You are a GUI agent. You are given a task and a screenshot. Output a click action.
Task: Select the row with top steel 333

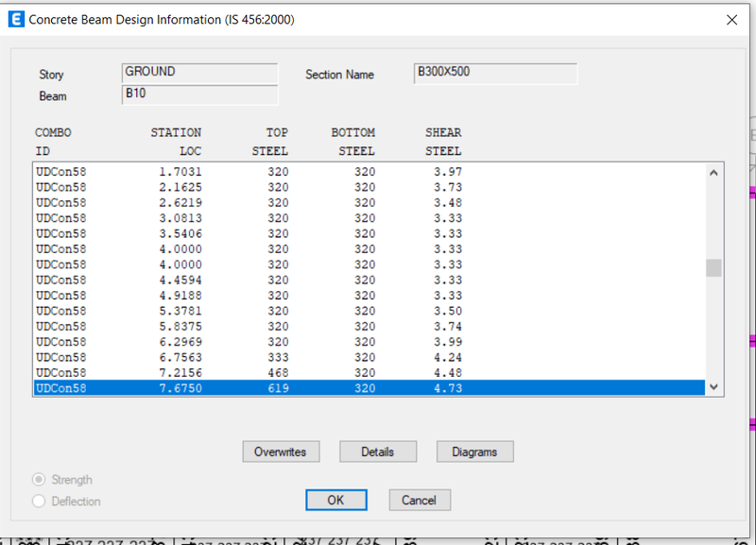283,357
